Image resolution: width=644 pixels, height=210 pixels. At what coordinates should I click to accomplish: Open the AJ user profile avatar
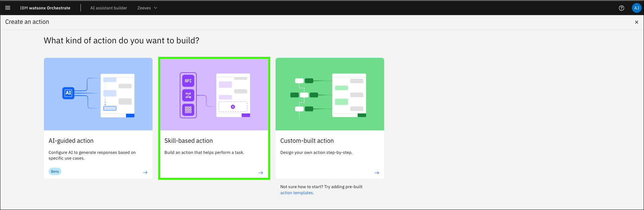coord(636,8)
